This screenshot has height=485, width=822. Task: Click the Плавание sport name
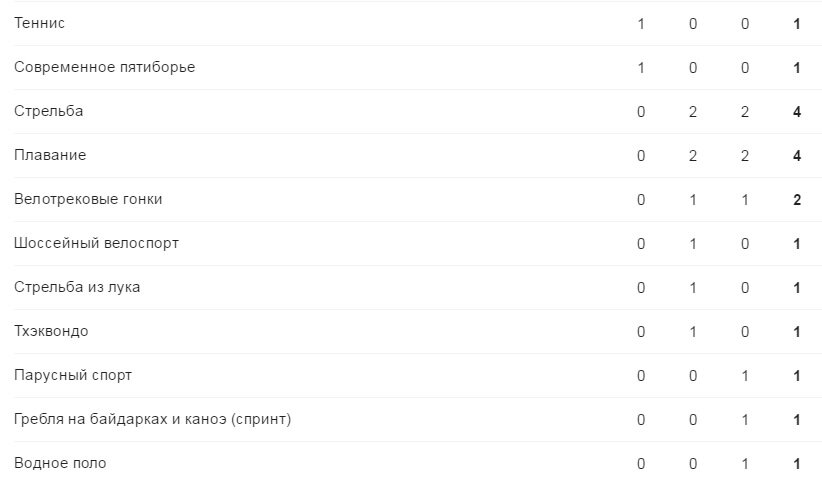pos(50,155)
